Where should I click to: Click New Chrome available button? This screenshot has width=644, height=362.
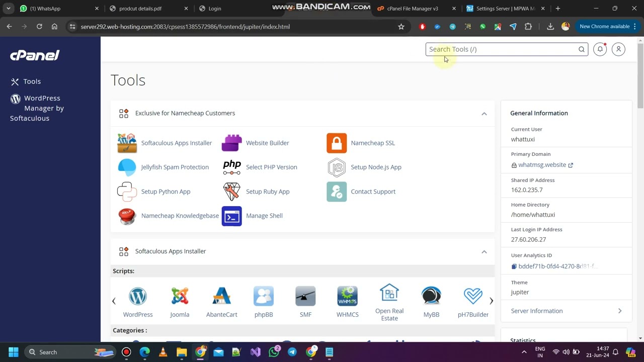pyautogui.click(x=604, y=27)
